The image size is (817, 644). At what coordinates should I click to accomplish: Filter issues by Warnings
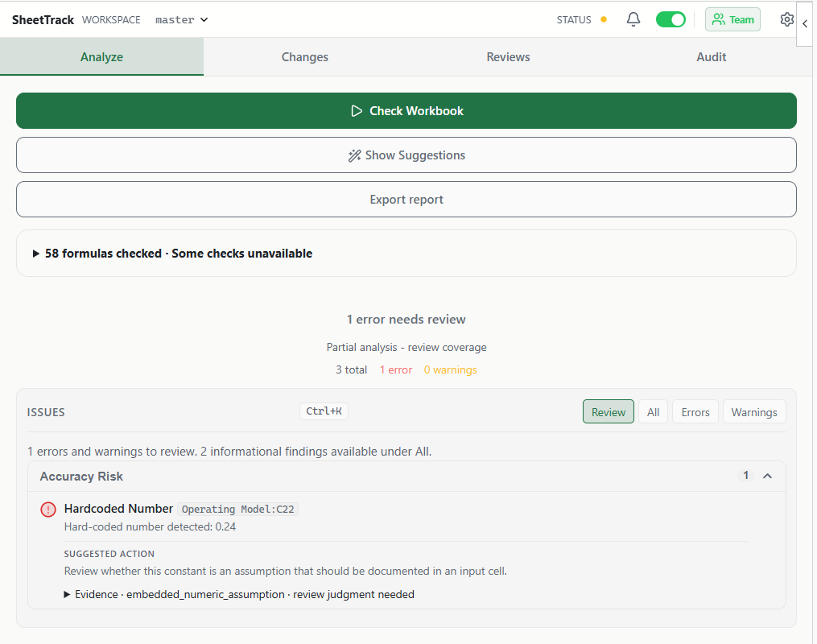[754, 412]
